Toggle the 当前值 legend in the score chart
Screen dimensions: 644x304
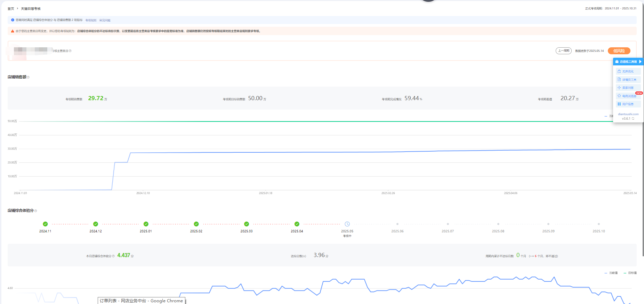click(611, 273)
